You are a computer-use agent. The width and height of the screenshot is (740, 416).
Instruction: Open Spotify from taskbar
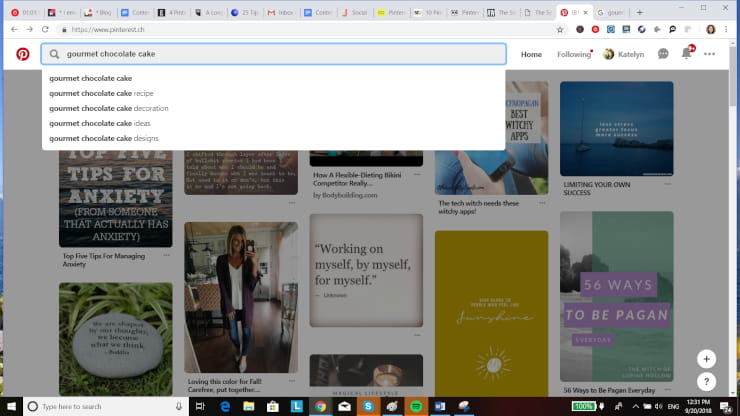point(416,406)
